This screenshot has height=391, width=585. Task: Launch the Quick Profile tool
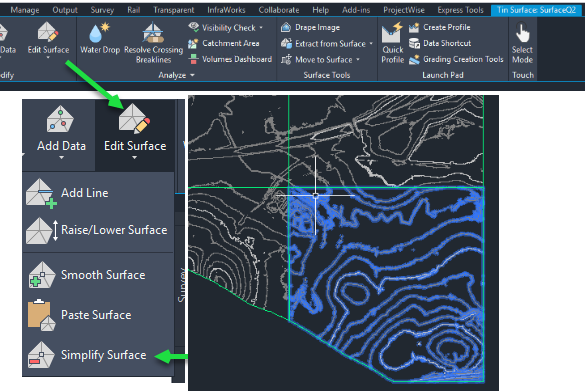coord(392,43)
